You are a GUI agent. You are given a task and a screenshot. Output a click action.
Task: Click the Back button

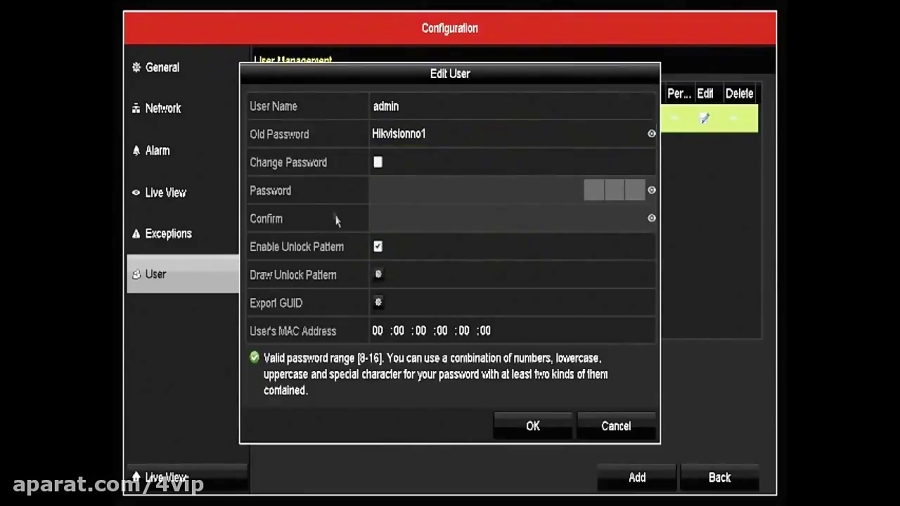point(719,477)
